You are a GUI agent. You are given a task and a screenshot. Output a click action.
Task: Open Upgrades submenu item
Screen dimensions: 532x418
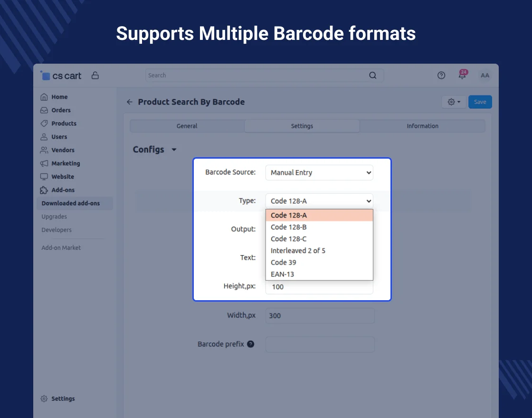[54, 217]
